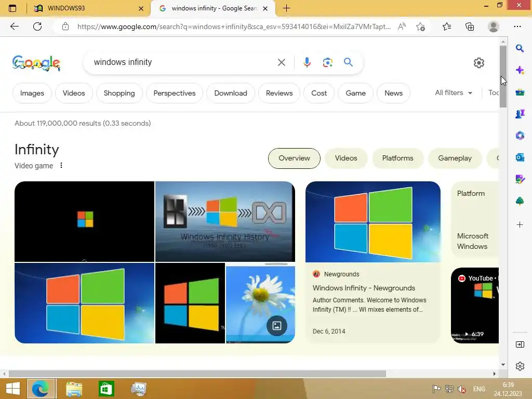Screen dimensions: 532x399
Task: Select the Gameplay knowledge tab
Action: (455, 158)
